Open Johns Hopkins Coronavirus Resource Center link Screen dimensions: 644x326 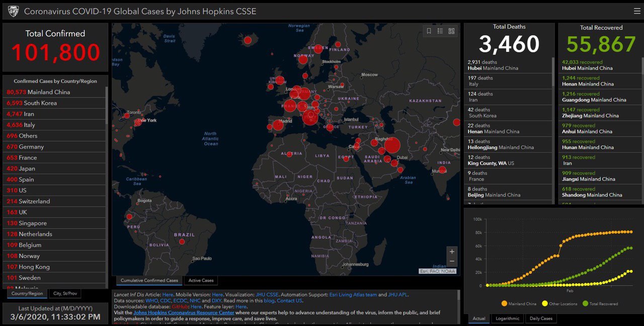[x=184, y=313]
